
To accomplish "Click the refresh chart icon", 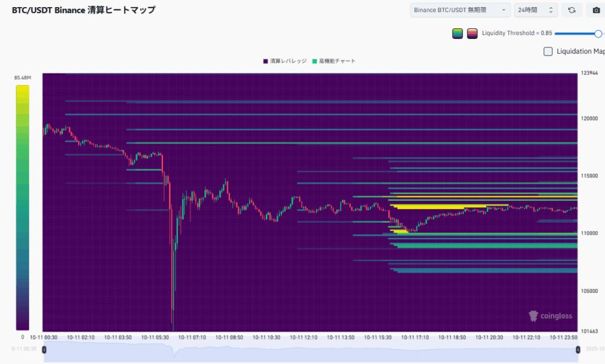I will pyautogui.click(x=571, y=10).
